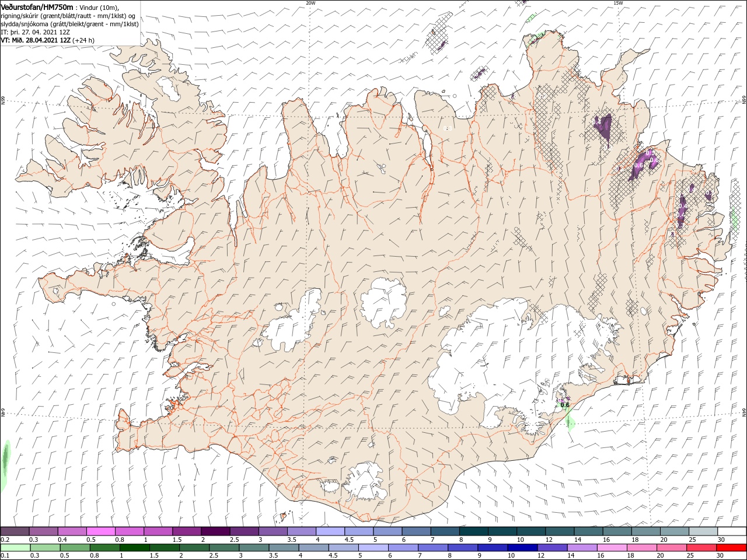Pick the 14 teal-grey snow scale swatch

pyautogui.click(x=588, y=531)
